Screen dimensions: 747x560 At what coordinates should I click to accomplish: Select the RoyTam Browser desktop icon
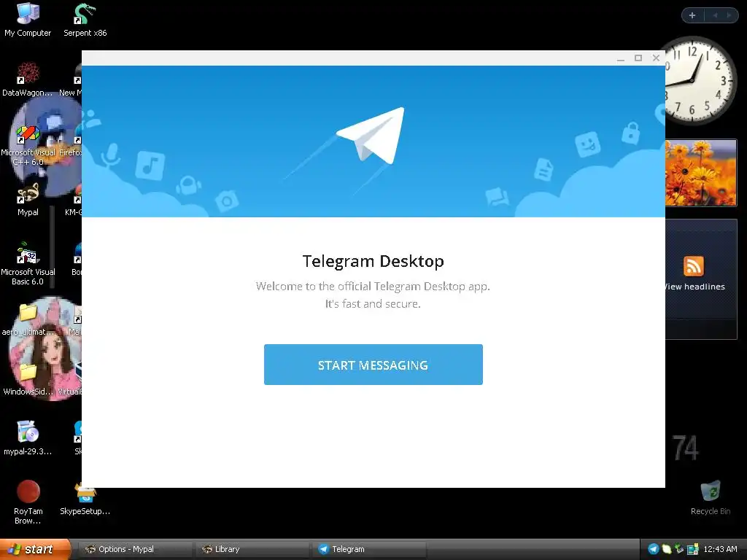[28, 502]
